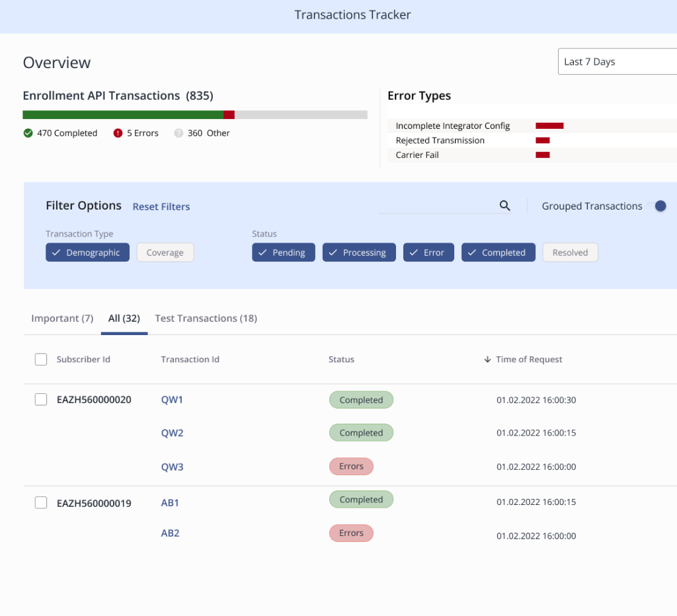Viewport: 677px width, 616px height.
Task: Open the Last 7 Days dropdown
Action: point(616,61)
